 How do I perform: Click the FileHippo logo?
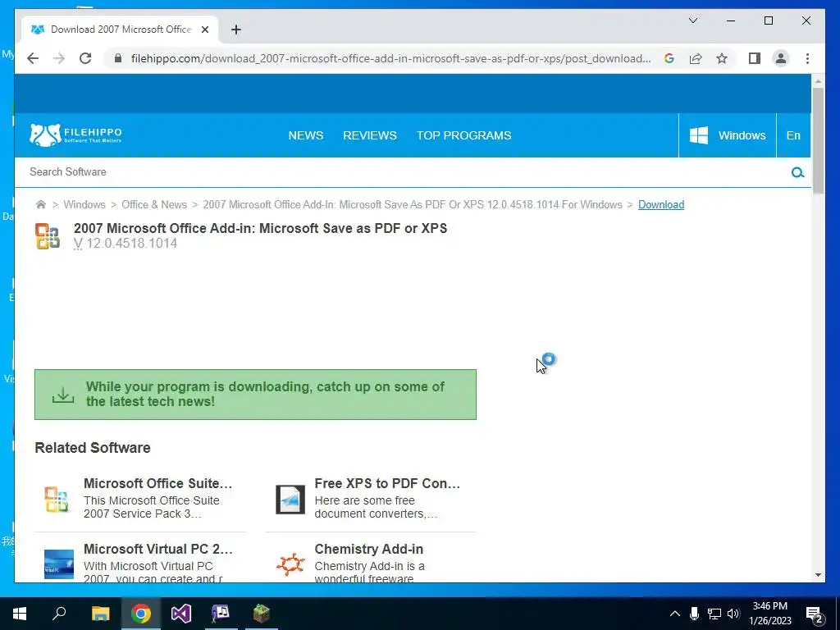click(x=75, y=135)
